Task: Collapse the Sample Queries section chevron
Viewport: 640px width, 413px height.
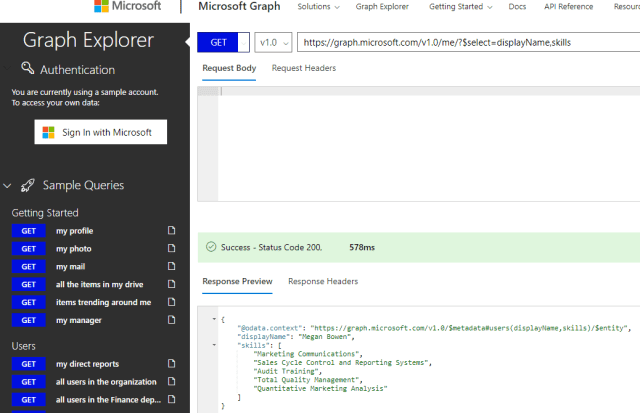Action: (7, 186)
